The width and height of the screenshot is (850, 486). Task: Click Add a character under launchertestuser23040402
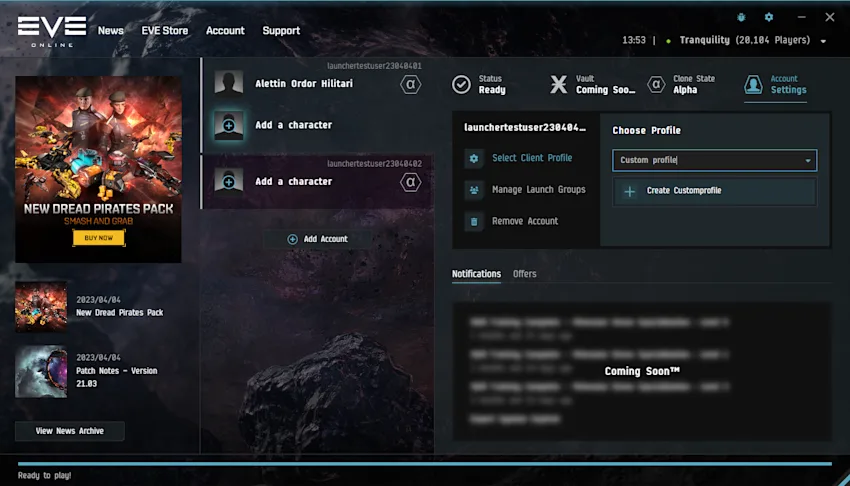pyautogui.click(x=293, y=182)
